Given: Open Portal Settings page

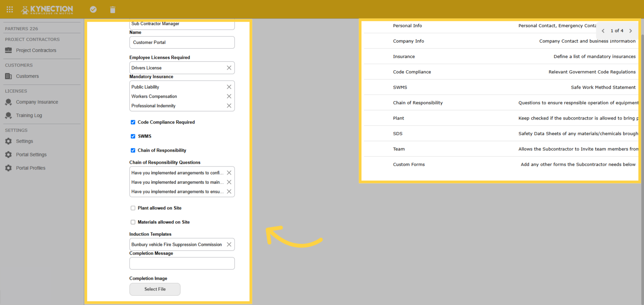Looking at the screenshot, I should pos(31,154).
